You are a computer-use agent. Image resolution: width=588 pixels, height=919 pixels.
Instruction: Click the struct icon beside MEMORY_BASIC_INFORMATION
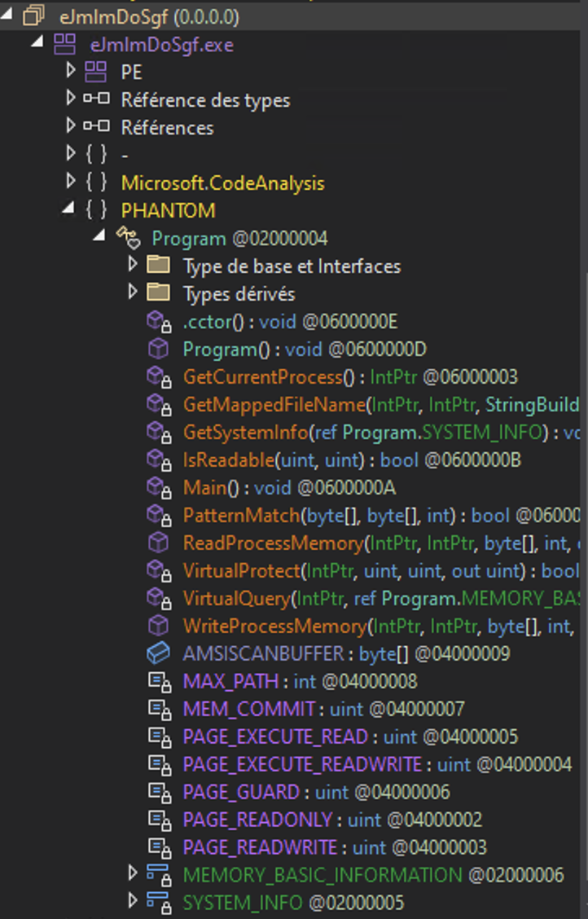pos(158,875)
